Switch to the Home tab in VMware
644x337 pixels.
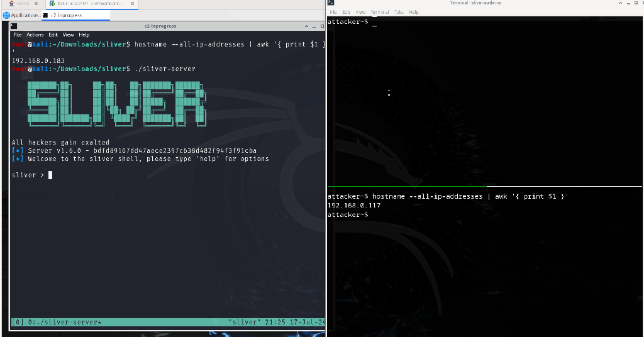pos(23,4)
